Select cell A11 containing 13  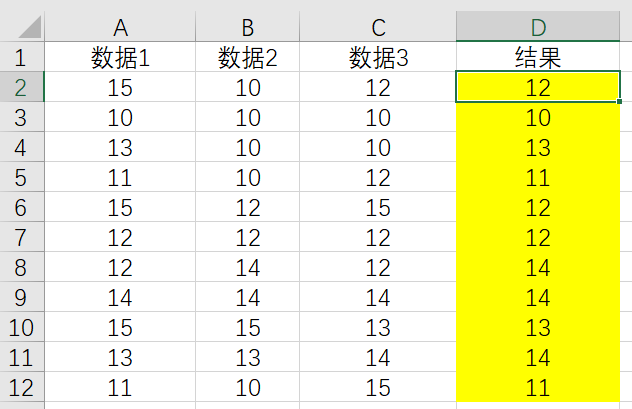(120, 357)
